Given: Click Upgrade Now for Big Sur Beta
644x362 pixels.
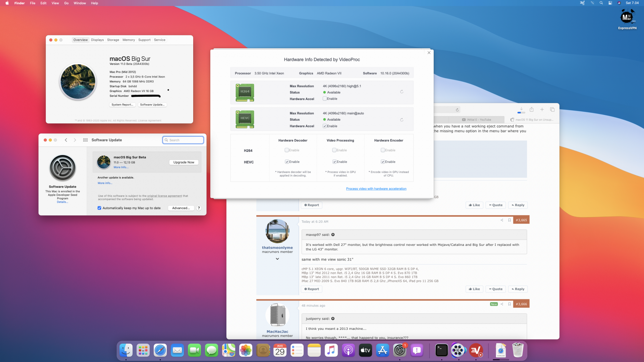Looking at the screenshot, I should click(184, 162).
